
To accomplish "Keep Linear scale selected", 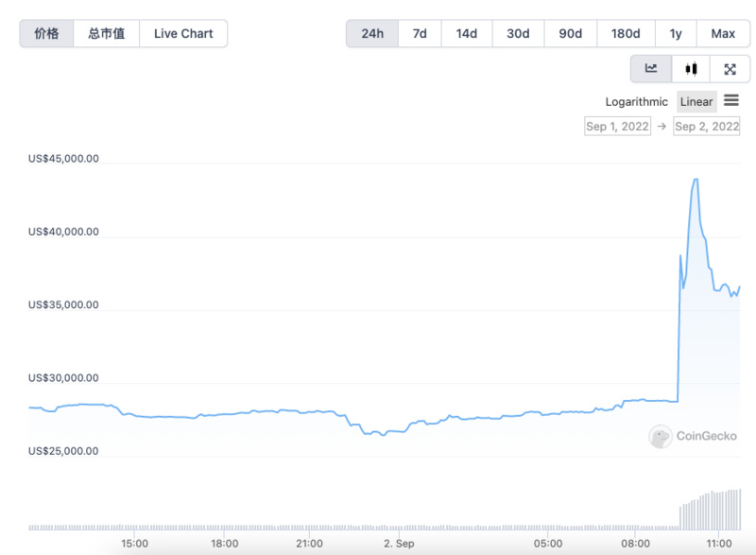I will 696,101.
